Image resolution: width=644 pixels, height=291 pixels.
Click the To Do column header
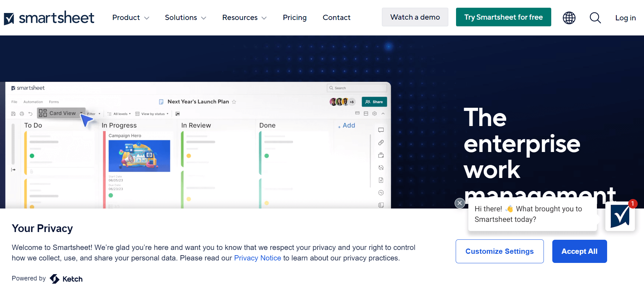pyautogui.click(x=33, y=125)
